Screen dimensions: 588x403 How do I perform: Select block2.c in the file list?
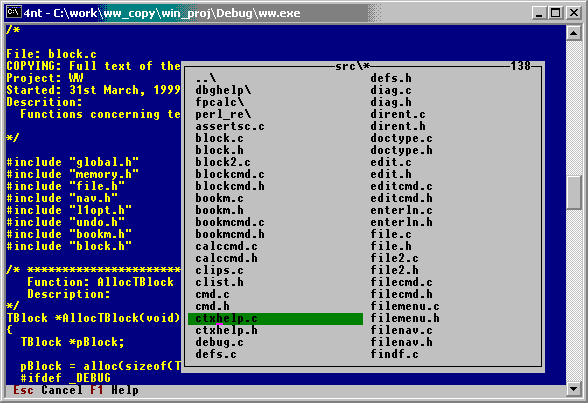click(x=223, y=162)
